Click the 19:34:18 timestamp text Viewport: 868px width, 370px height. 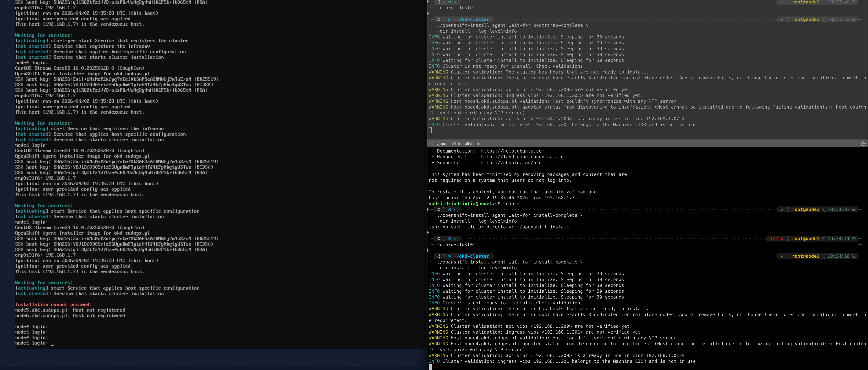(839, 256)
